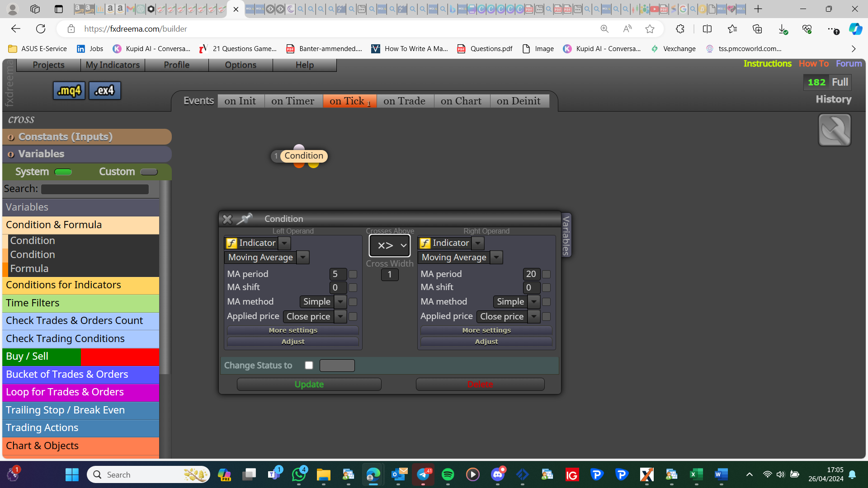The height and width of the screenshot is (488, 868).
Task: Expand the Constants (Inputs) section
Action: pyautogui.click(x=87, y=137)
